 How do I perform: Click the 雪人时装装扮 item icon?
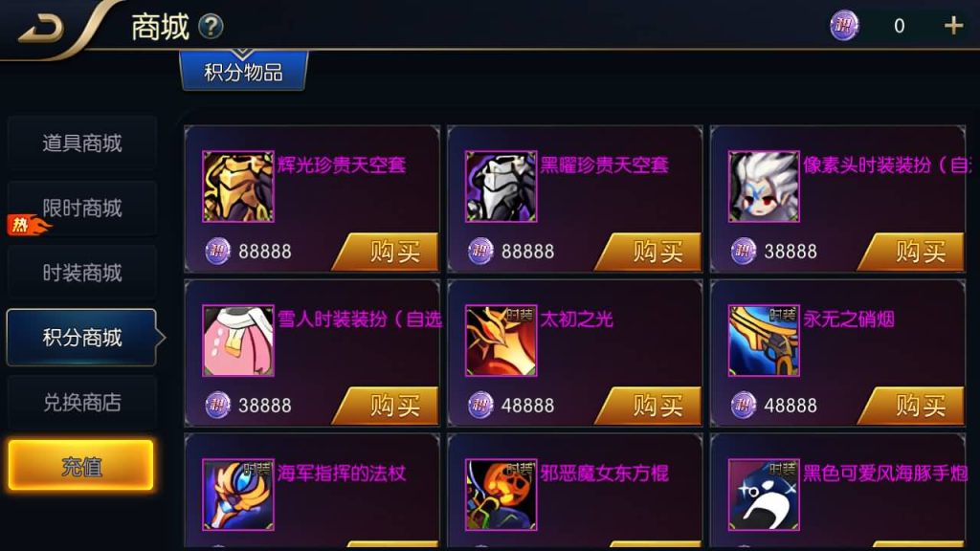tap(238, 341)
